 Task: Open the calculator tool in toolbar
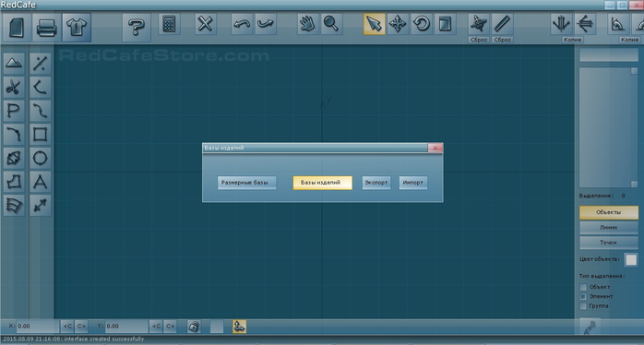(x=169, y=24)
